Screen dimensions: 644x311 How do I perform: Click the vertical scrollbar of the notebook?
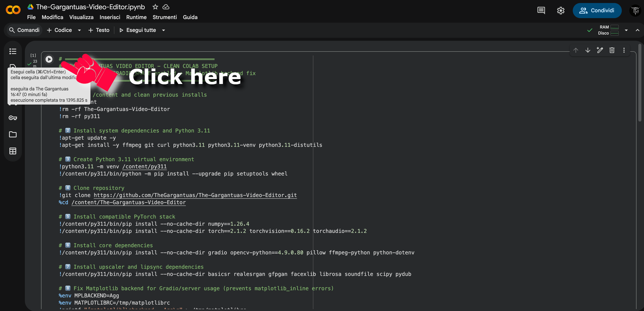click(x=639, y=83)
